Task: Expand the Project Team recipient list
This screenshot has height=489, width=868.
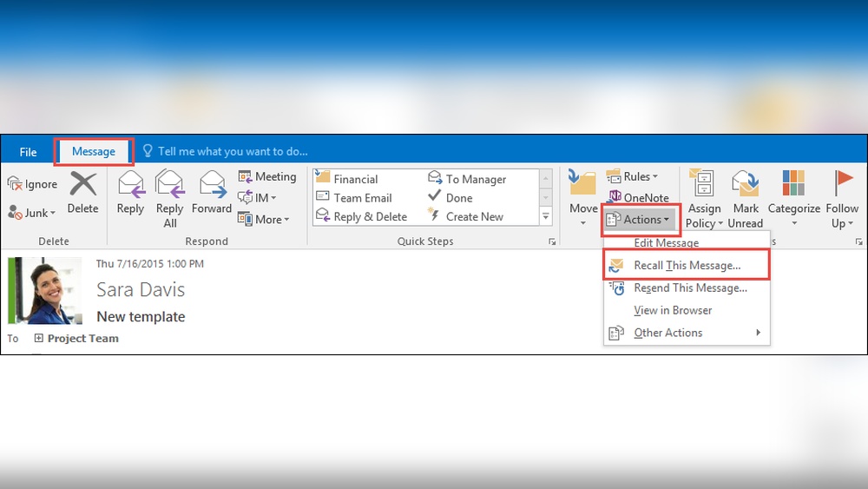Action: (38, 339)
